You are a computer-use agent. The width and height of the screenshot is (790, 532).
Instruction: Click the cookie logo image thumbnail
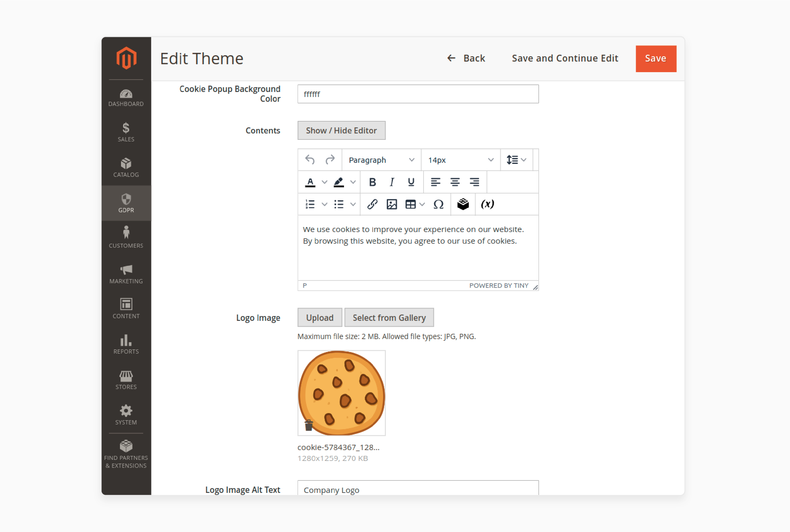(x=342, y=393)
